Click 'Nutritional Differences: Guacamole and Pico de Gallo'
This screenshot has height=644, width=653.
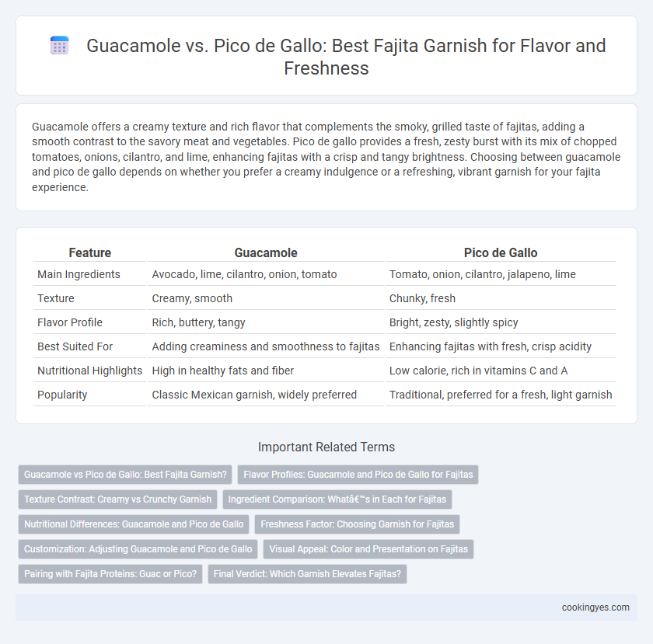click(134, 524)
